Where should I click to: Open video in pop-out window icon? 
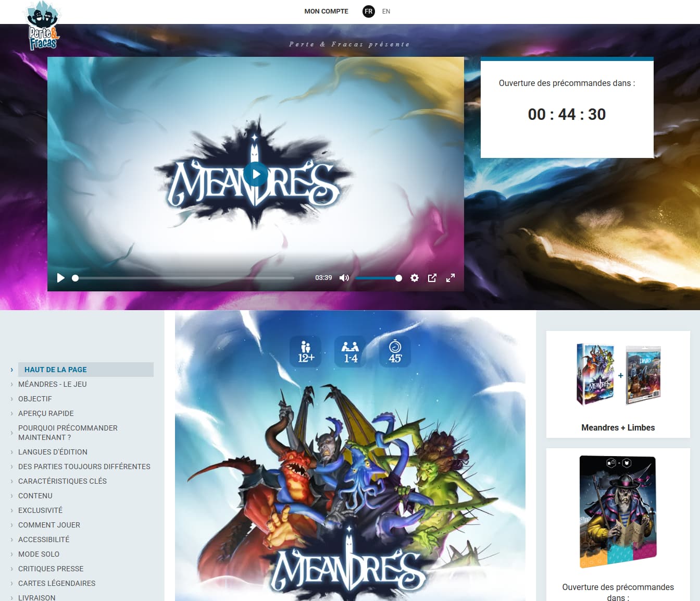(432, 278)
